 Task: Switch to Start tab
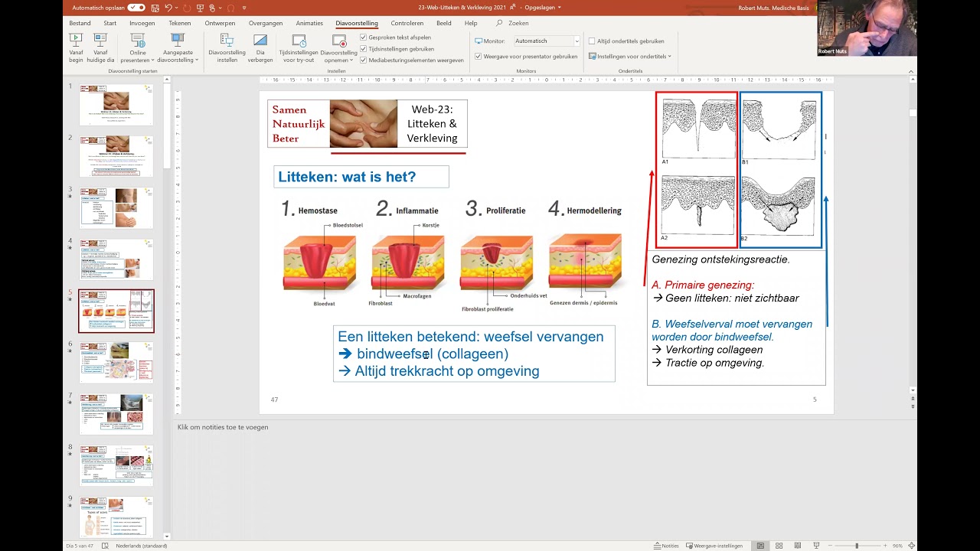coord(110,23)
